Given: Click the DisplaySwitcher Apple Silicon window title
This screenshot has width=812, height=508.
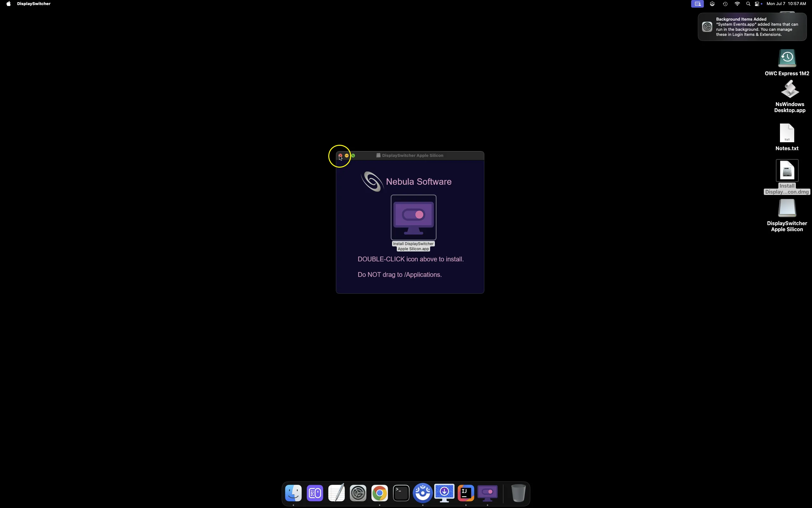Looking at the screenshot, I should pos(412,156).
